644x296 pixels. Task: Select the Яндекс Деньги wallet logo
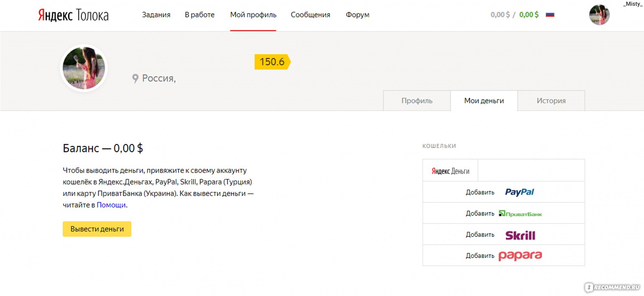click(x=450, y=171)
